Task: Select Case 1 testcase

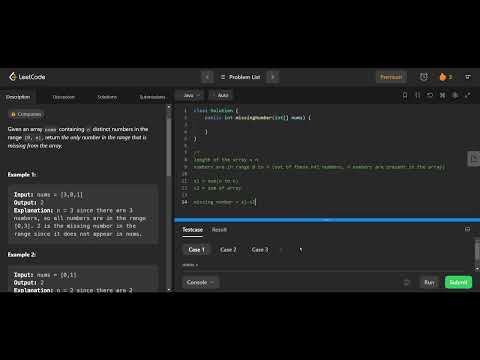Action: 196,250
